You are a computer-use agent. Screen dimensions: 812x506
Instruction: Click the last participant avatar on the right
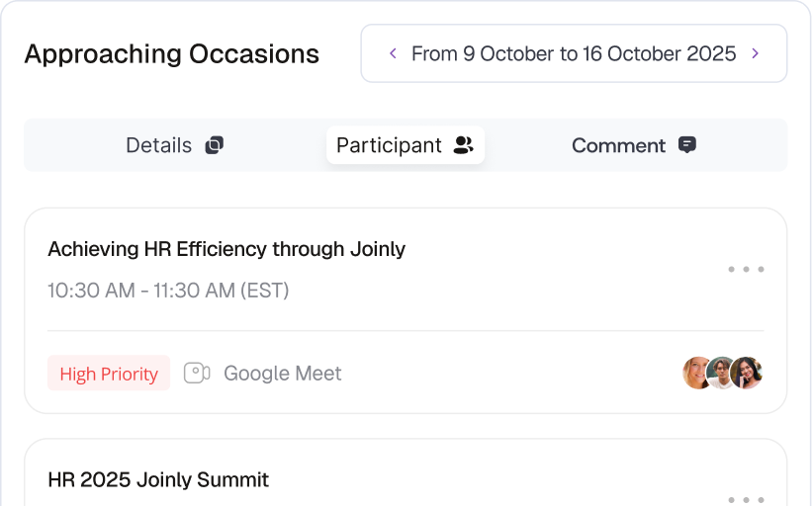pos(748,374)
